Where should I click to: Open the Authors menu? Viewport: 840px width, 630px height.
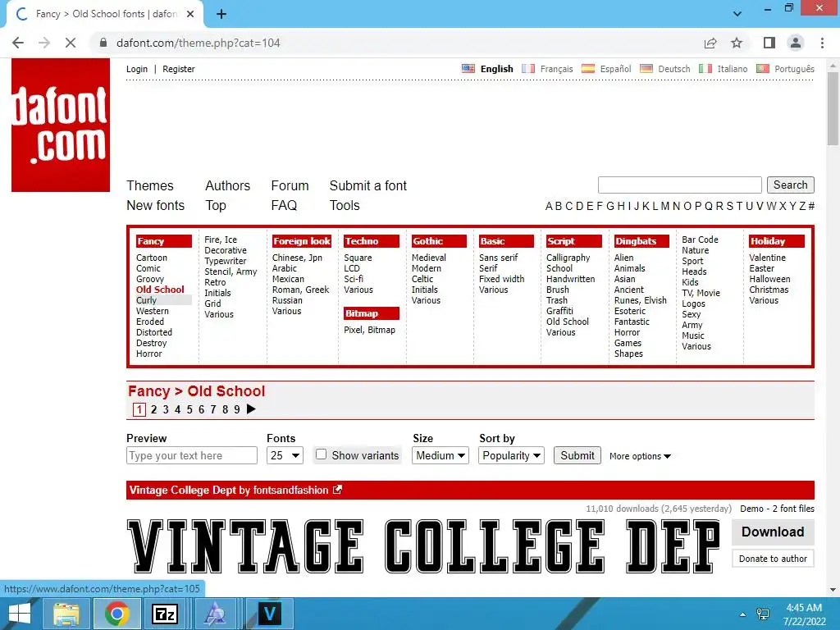pos(228,185)
